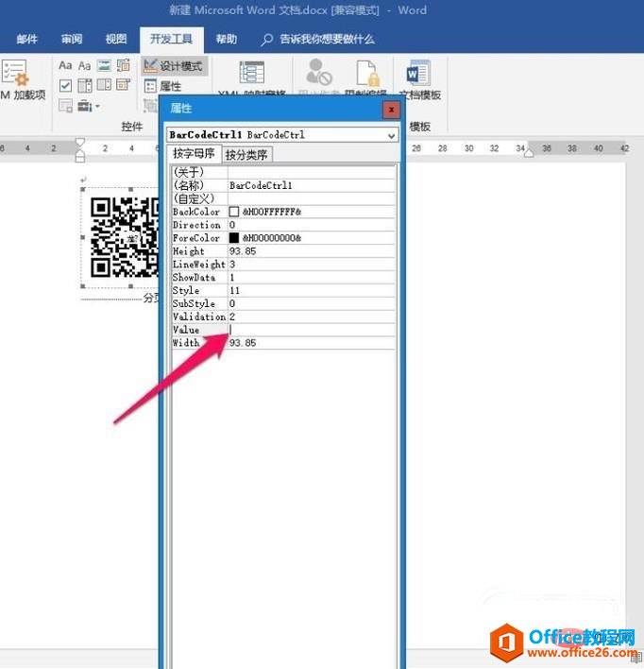Open control Properties (属性) in ribbon

tap(163, 86)
